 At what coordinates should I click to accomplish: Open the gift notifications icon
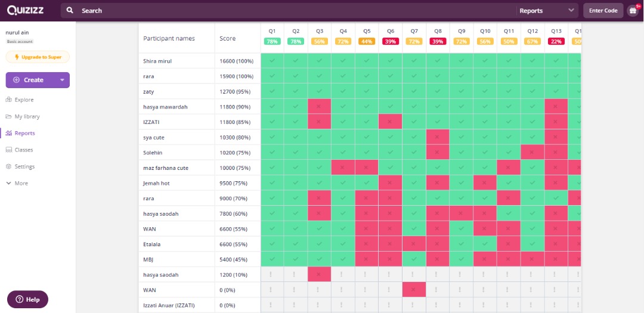pyautogui.click(x=633, y=11)
